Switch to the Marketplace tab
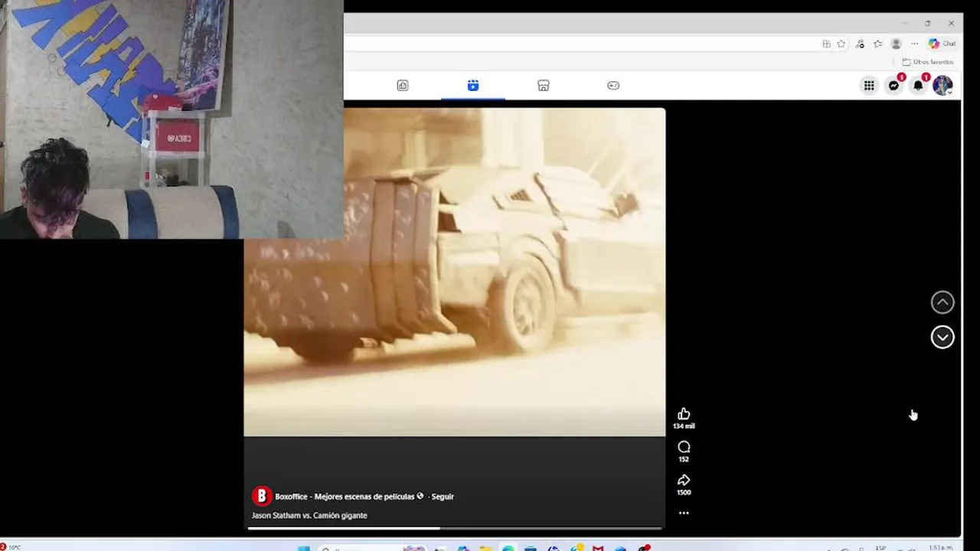The width and height of the screenshot is (980, 551). 544,86
